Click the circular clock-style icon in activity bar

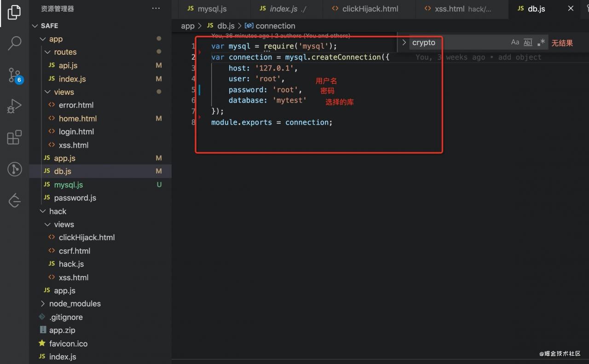pyautogui.click(x=14, y=169)
